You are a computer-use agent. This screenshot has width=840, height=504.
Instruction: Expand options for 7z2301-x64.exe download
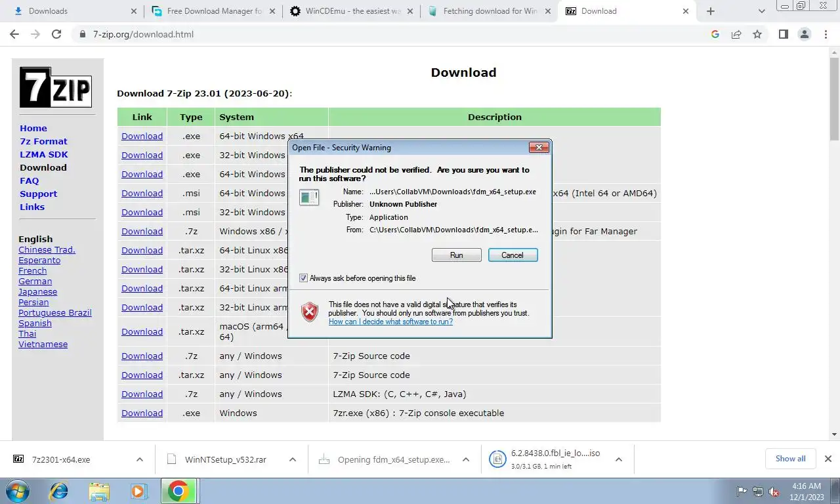pyautogui.click(x=140, y=459)
